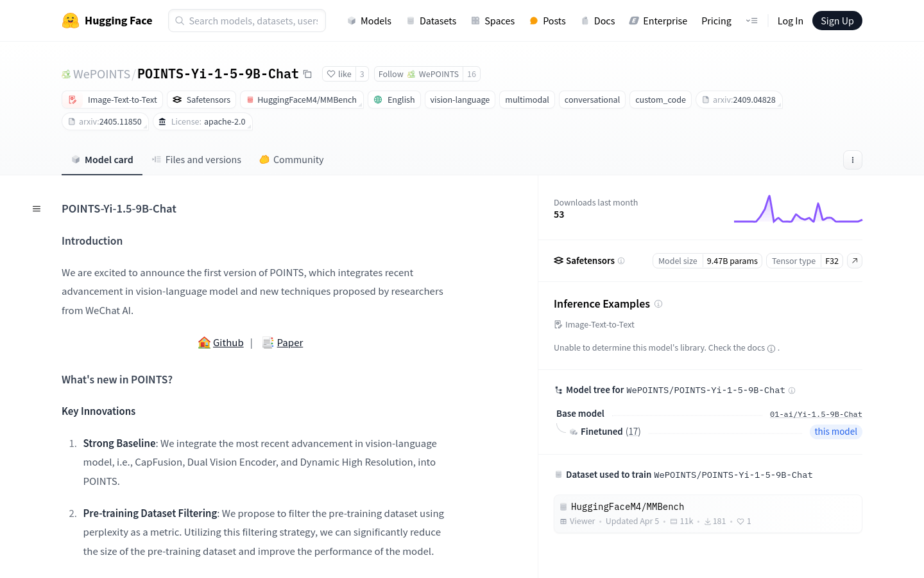
Task: Click Image-Text-to-Text under Inference Examples
Action: [594, 325]
